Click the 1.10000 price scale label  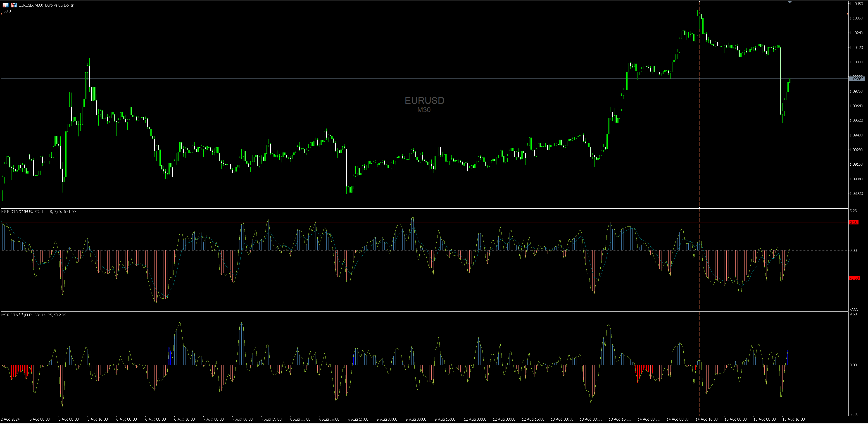(x=856, y=62)
